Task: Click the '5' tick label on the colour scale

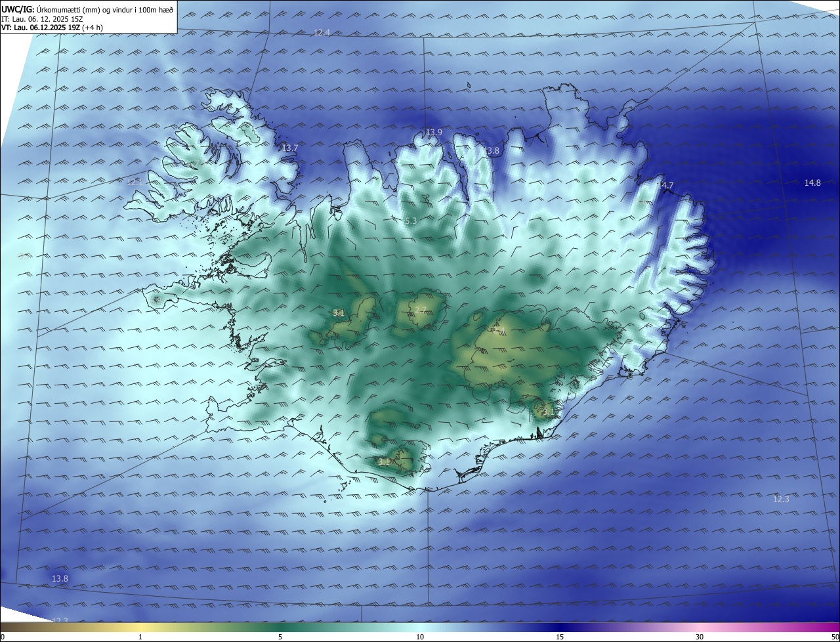Action: pyautogui.click(x=280, y=637)
